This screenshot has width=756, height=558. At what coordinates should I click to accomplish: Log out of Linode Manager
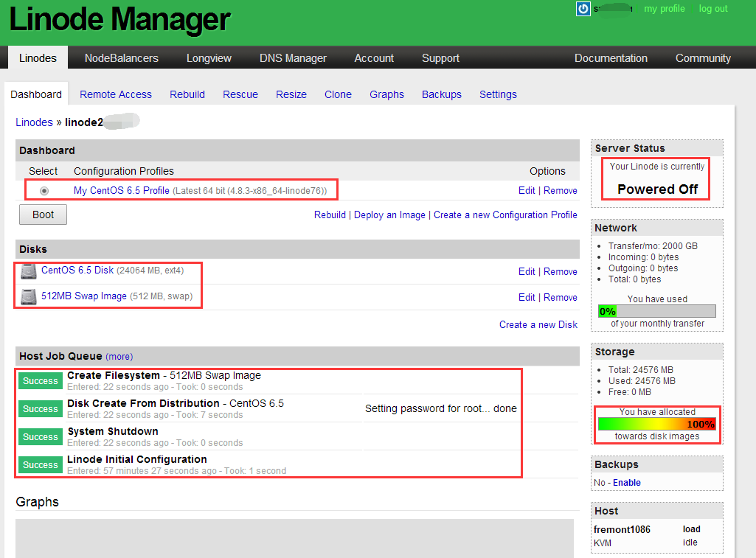[713, 9]
